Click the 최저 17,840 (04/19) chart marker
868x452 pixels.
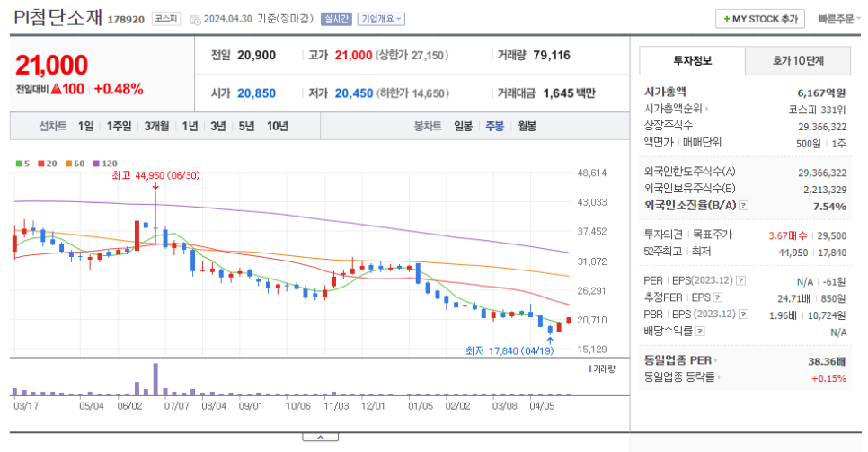pos(509,350)
